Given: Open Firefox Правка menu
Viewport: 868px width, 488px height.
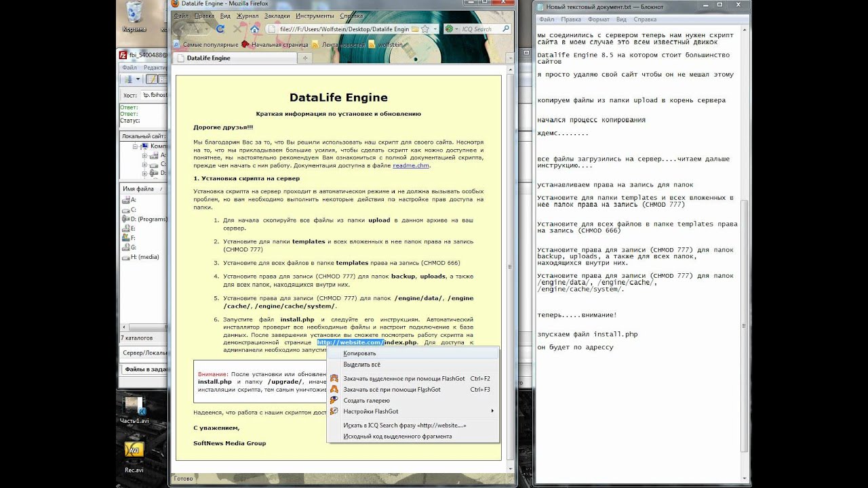Looking at the screenshot, I should (x=203, y=16).
